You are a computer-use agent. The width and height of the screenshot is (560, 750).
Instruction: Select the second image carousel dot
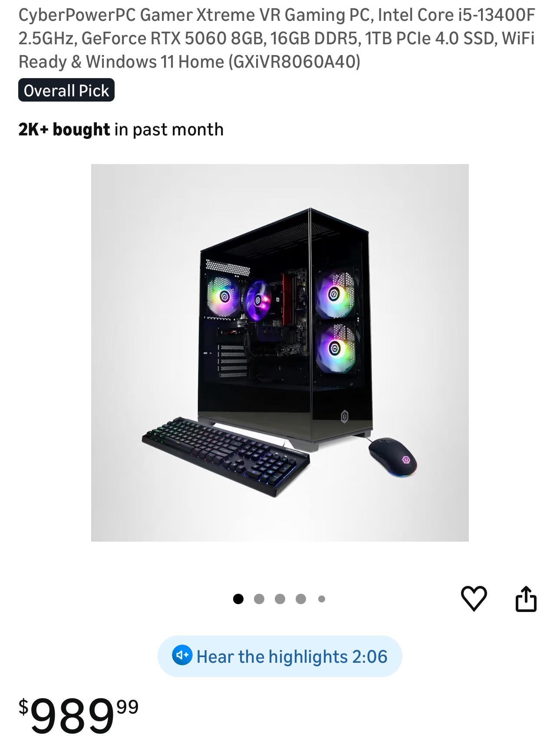[x=259, y=599]
